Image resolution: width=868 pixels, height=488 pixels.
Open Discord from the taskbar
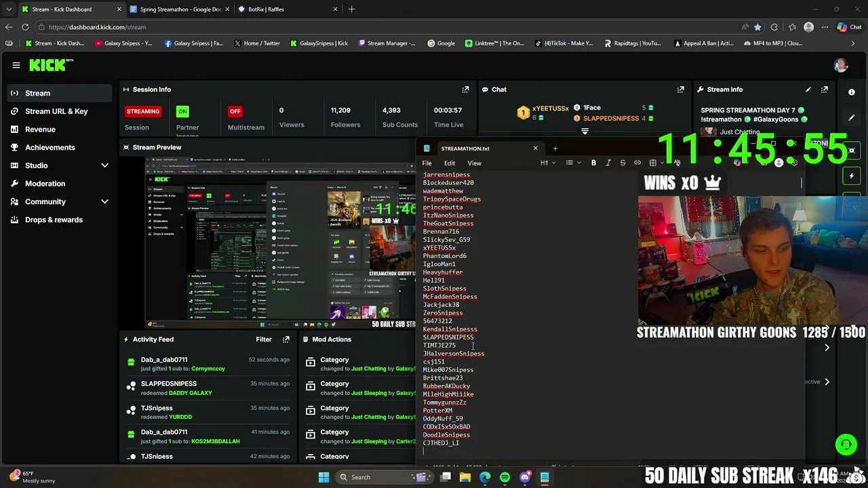[x=525, y=477]
